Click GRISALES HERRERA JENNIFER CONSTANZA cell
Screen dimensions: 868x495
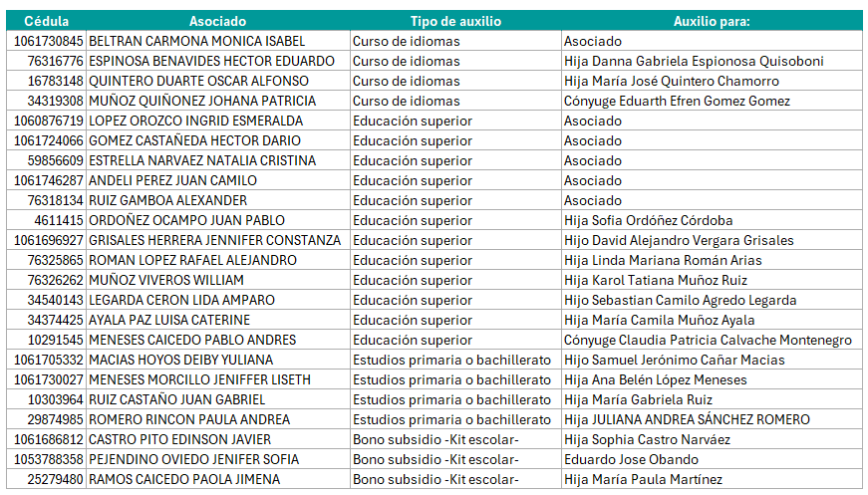tap(214, 240)
